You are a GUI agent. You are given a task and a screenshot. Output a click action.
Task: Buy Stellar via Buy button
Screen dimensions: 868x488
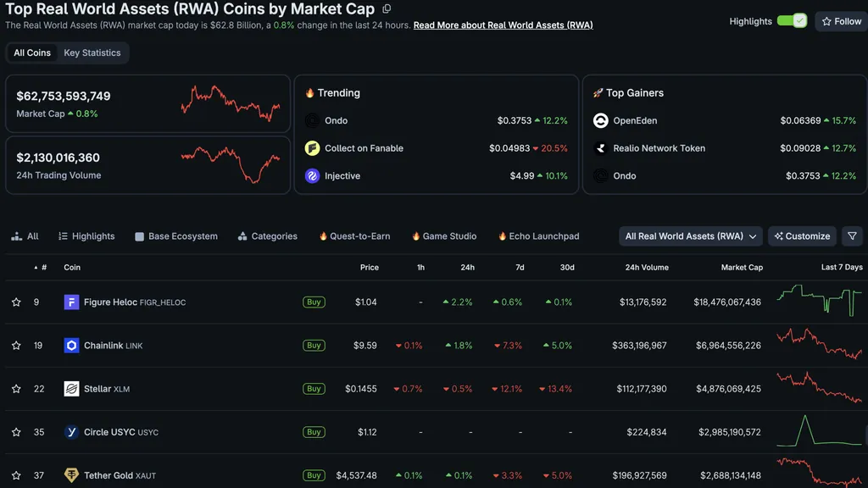click(x=314, y=389)
